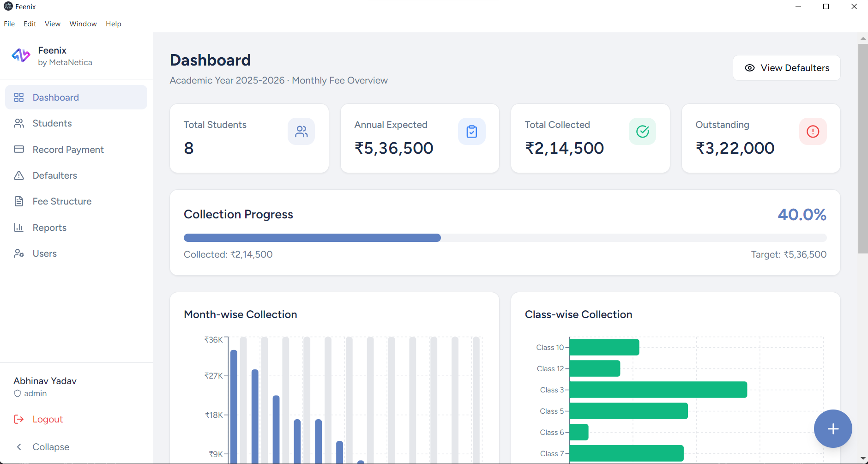Click the Class 12 collection bar
This screenshot has height=464, width=868.
click(x=595, y=368)
